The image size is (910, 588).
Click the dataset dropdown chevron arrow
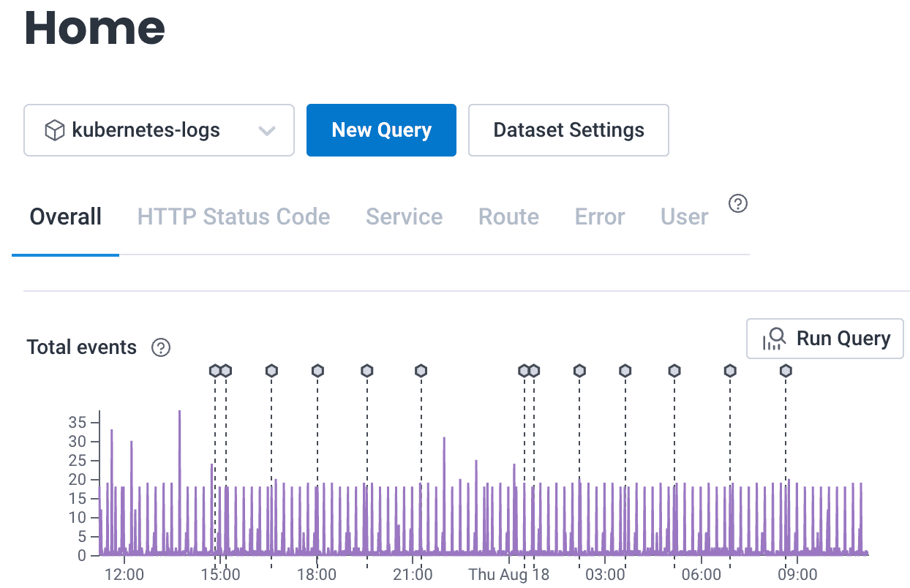coord(267,131)
